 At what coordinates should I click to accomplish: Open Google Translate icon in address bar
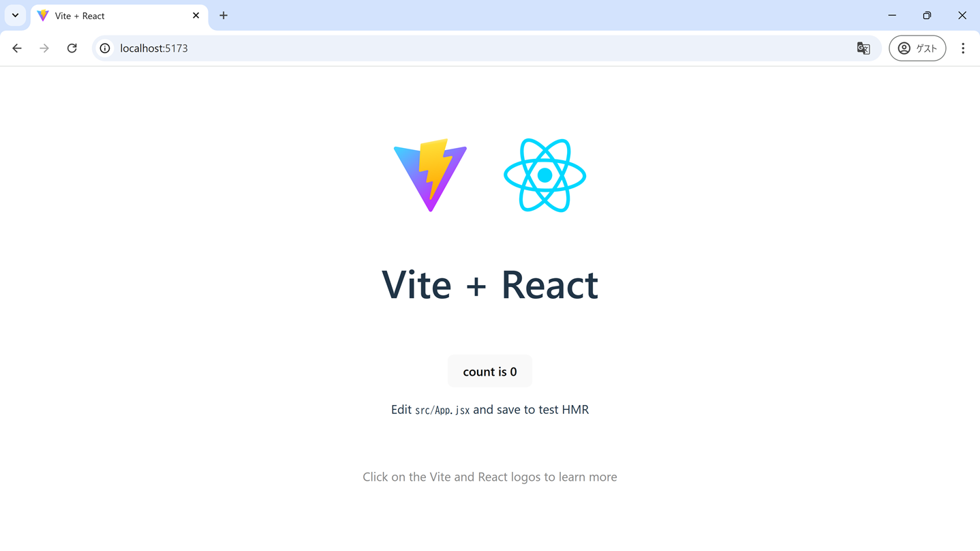pyautogui.click(x=863, y=48)
